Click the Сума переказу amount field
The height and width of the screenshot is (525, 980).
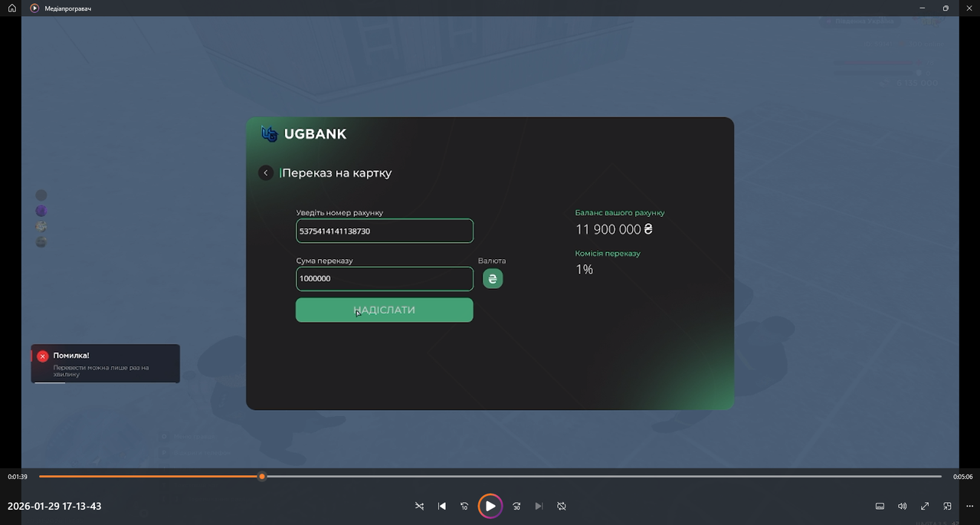click(x=385, y=278)
